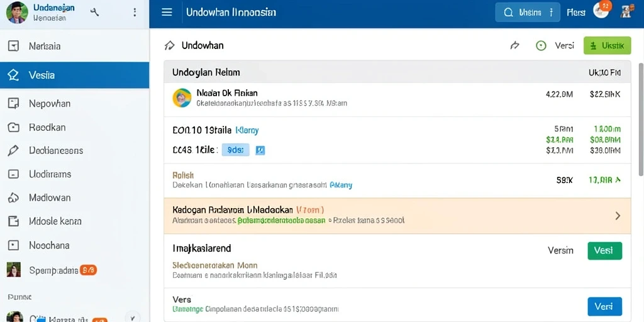The width and height of the screenshot is (644, 322).
Task: Click the Madiowan sidebar icon
Action: pyautogui.click(x=14, y=198)
